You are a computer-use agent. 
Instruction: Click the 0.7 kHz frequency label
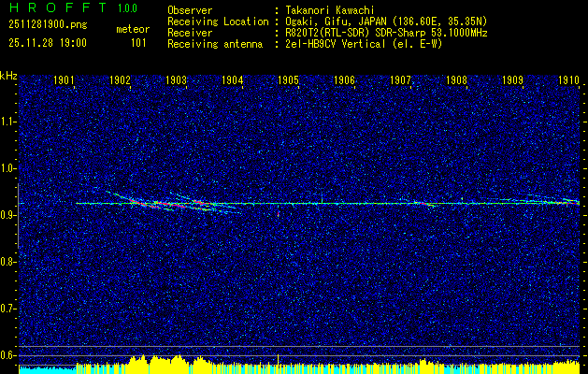(x=7, y=309)
